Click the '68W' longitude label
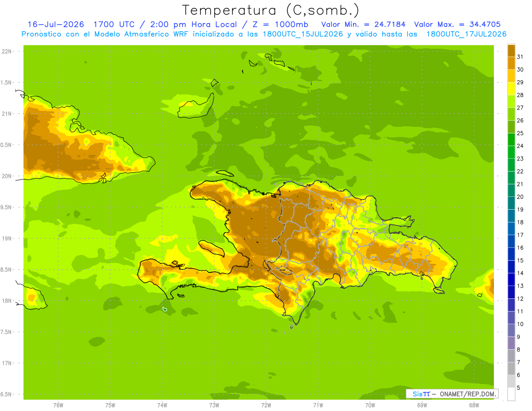The width and height of the screenshot is (532, 411). click(474, 406)
